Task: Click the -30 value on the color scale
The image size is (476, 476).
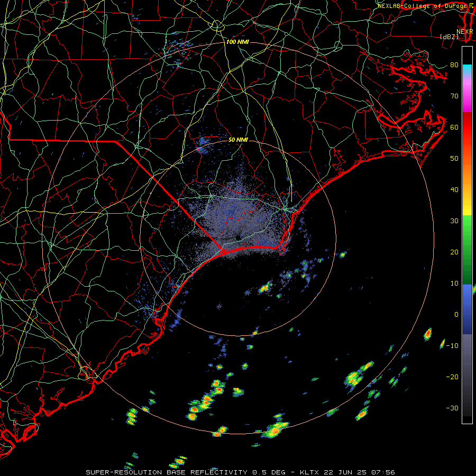Action: click(452, 408)
